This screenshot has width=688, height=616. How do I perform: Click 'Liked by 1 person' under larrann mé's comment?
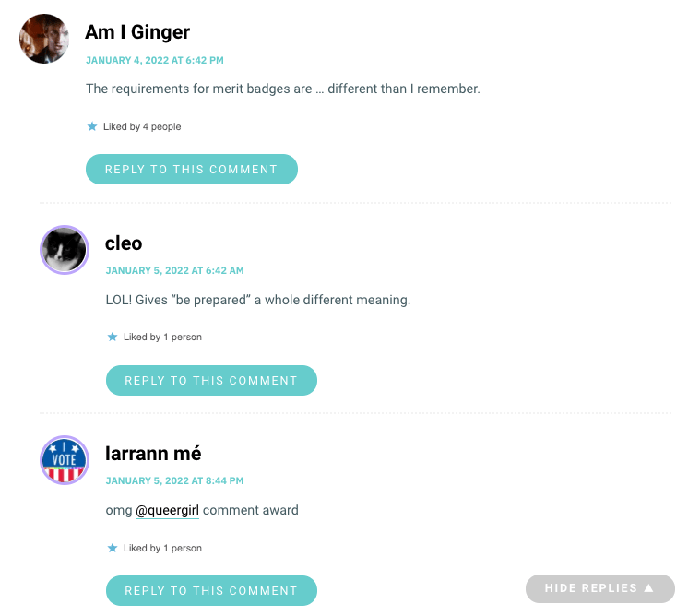tap(162, 548)
